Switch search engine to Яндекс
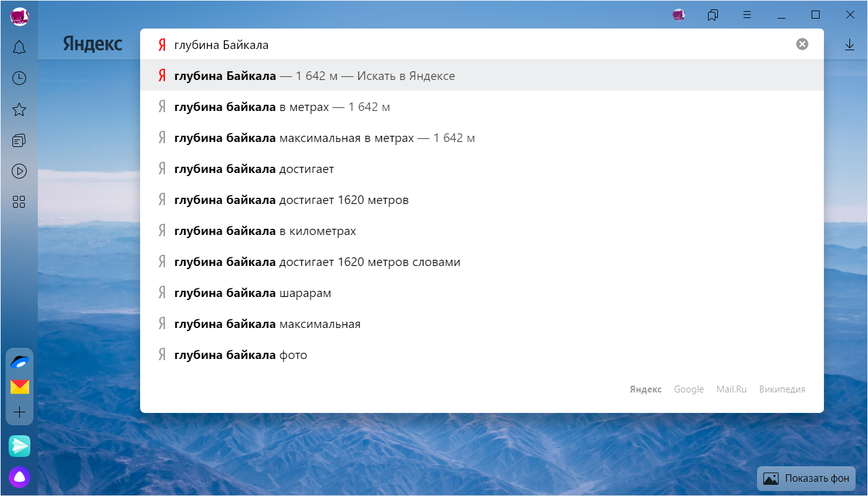Image resolution: width=868 pixels, height=496 pixels. pos(645,389)
